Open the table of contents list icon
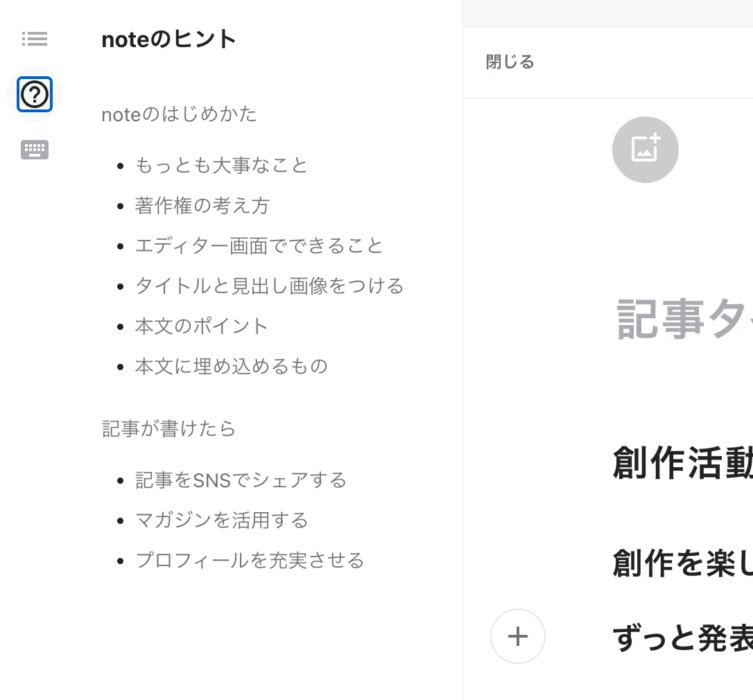Image resolution: width=753 pixels, height=700 pixels. pos(35,38)
